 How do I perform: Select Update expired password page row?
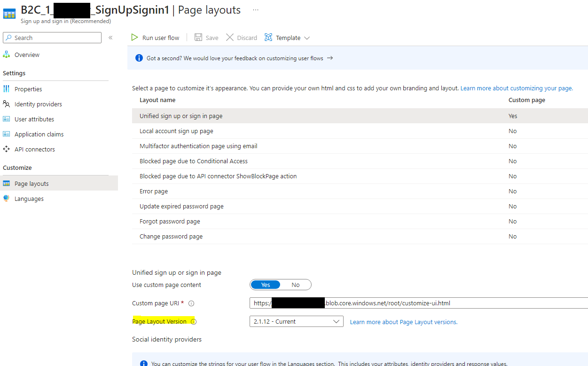[x=360, y=206]
